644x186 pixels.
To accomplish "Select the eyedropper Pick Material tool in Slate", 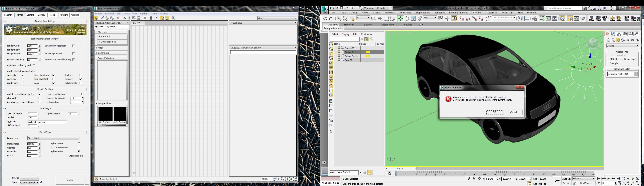I will click(x=102, y=18).
